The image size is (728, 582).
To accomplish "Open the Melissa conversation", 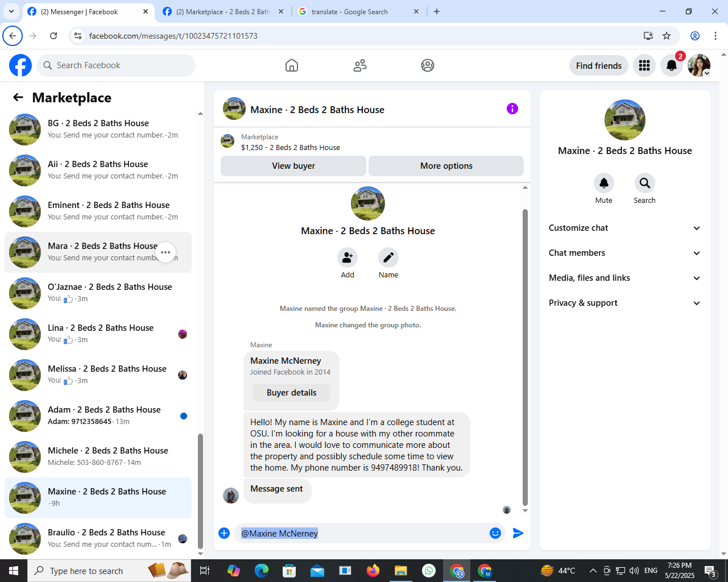I will coord(98,375).
